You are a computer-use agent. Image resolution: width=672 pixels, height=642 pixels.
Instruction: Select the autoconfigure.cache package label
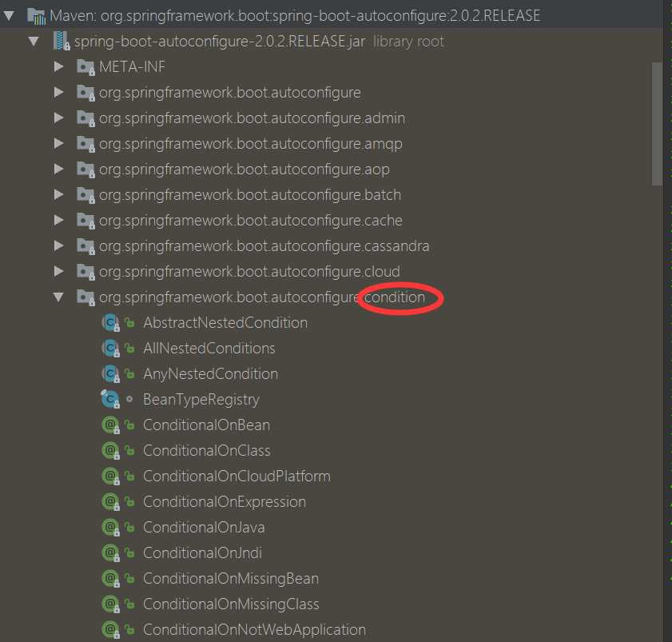click(x=251, y=221)
